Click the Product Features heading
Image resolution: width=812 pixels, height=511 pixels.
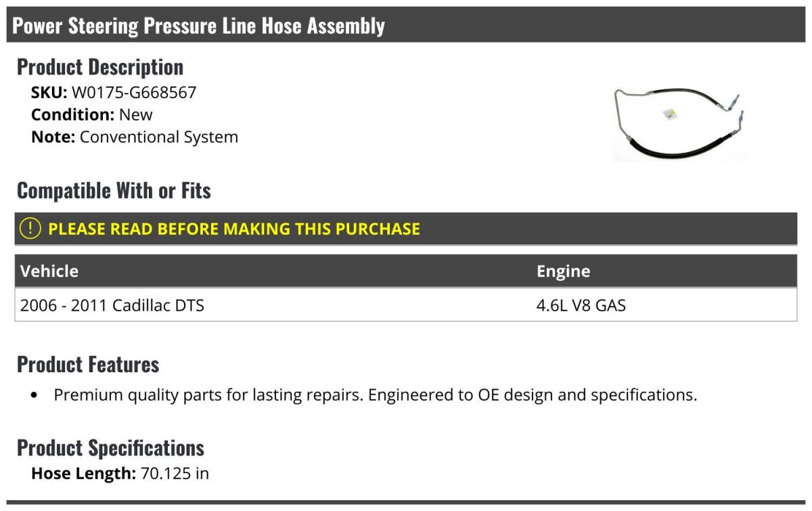click(x=88, y=365)
